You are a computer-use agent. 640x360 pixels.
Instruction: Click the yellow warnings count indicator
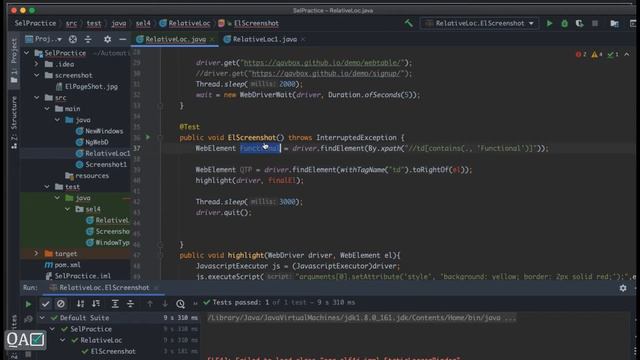[x=597, y=54]
